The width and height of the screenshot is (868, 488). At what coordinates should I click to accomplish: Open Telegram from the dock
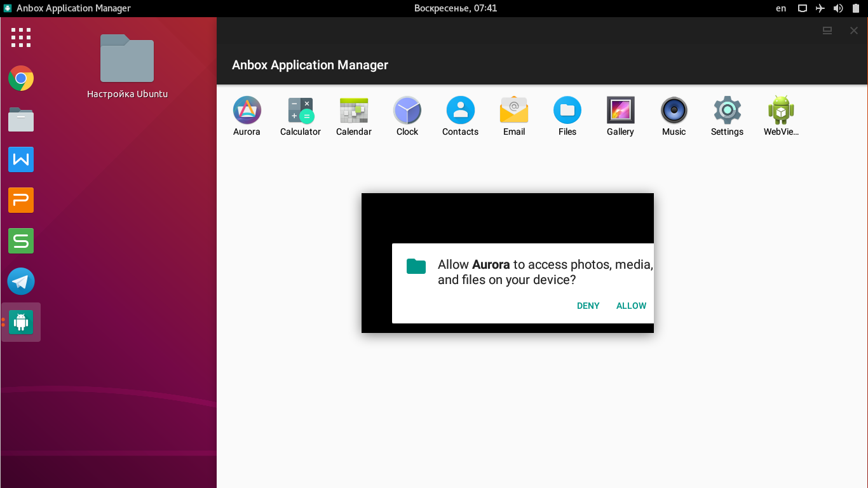[21, 281]
